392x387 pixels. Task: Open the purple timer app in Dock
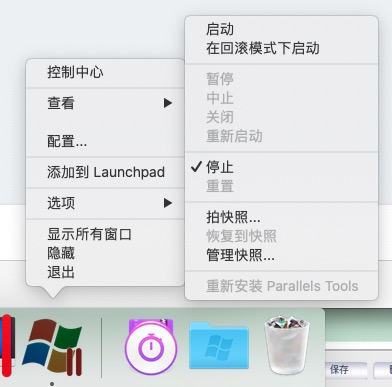(151, 347)
